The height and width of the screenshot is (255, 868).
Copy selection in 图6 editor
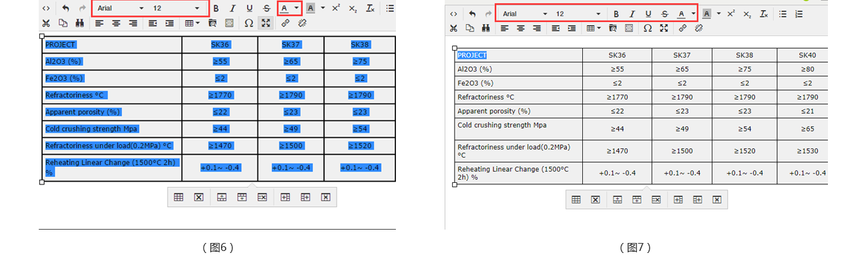[x=63, y=23]
